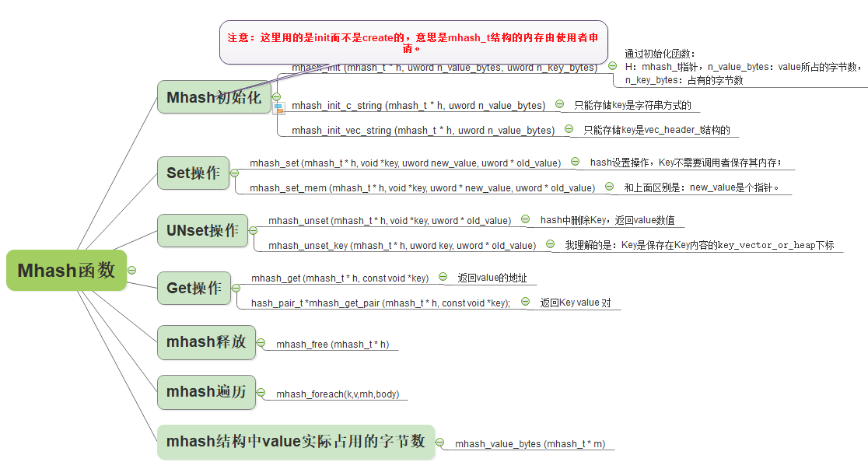Select the mhash_foreach(k,v,mh,body) subtopic
Viewport: 868px width, 476px height.
338,394
